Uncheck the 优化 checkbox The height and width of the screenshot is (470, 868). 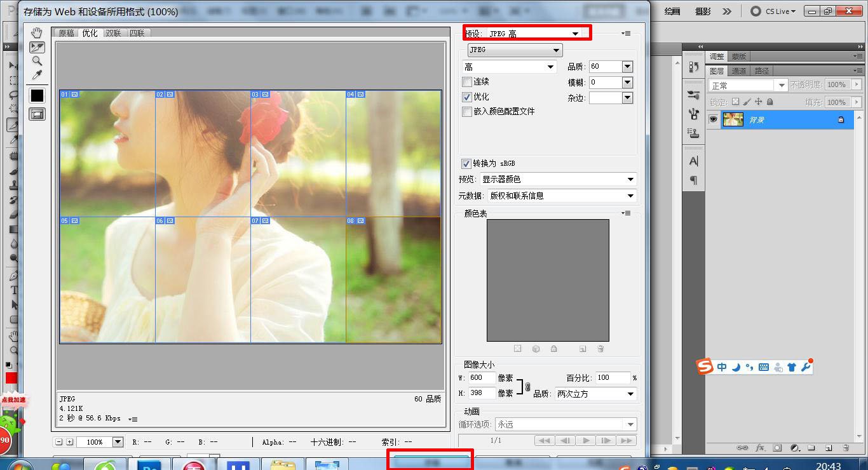tap(467, 97)
